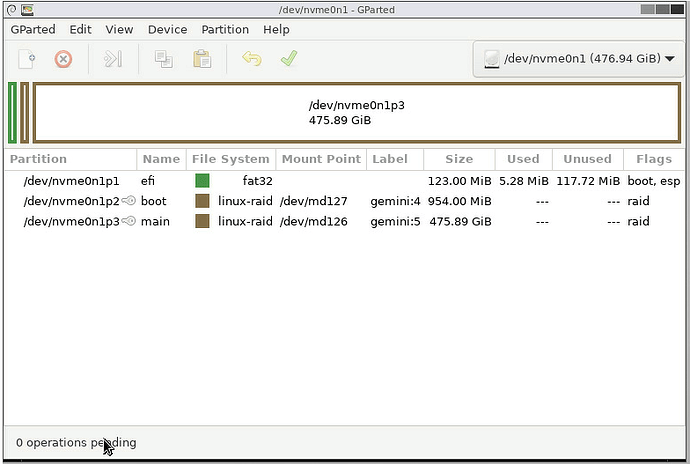Select the /dev/nvme0n1p3 row
690x464 pixels.
click(x=345, y=221)
